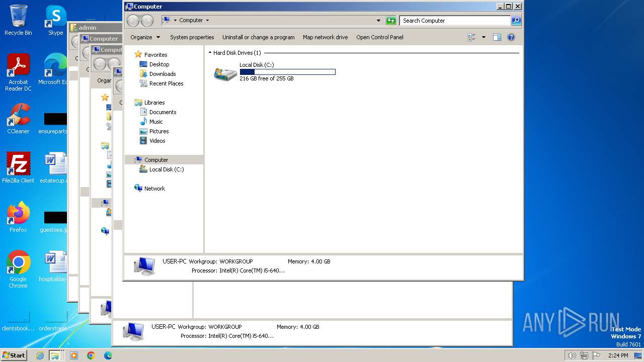The height and width of the screenshot is (362, 644).
Task: Open Windows Media Player from taskbar
Action: pyautogui.click(x=74, y=355)
